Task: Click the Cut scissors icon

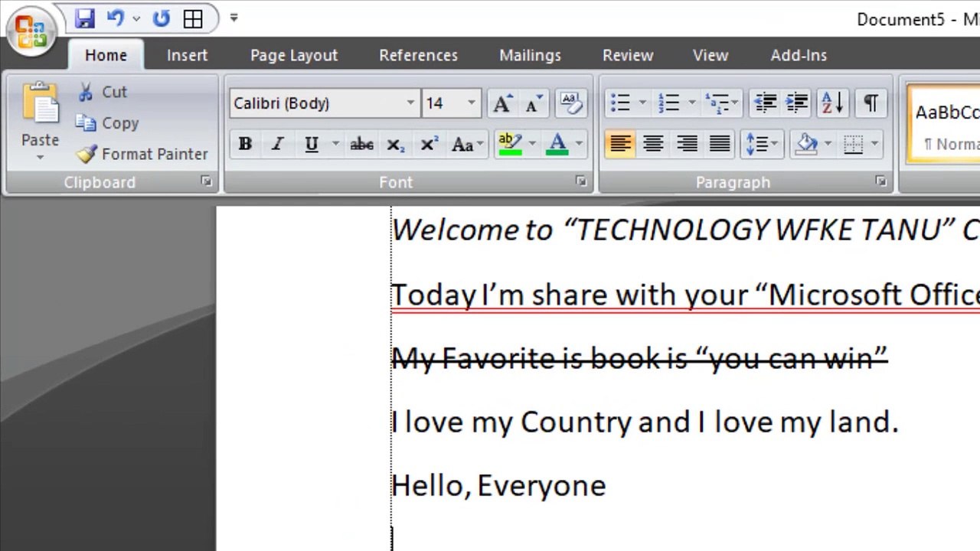Action: pos(87,92)
